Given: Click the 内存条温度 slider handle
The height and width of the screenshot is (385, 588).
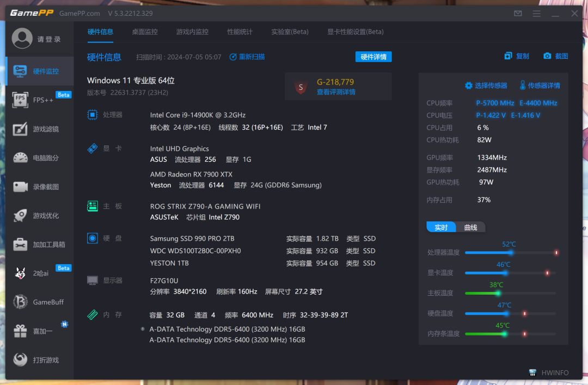Looking at the screenshot, I should coord(504,334).
